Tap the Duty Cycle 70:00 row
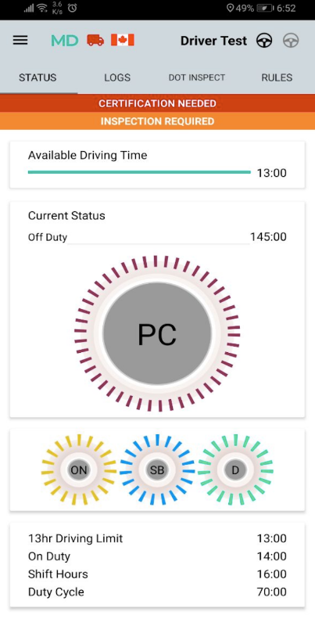The image size is (315, 644). (x=157, y=592)
